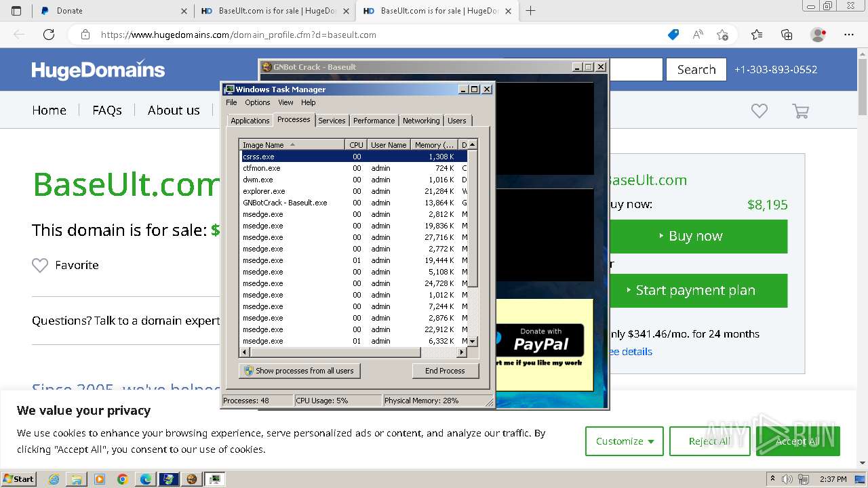Viewport: 868px width, 488px height.
Task: Click Show processes from all users
Action: point(299,371)
